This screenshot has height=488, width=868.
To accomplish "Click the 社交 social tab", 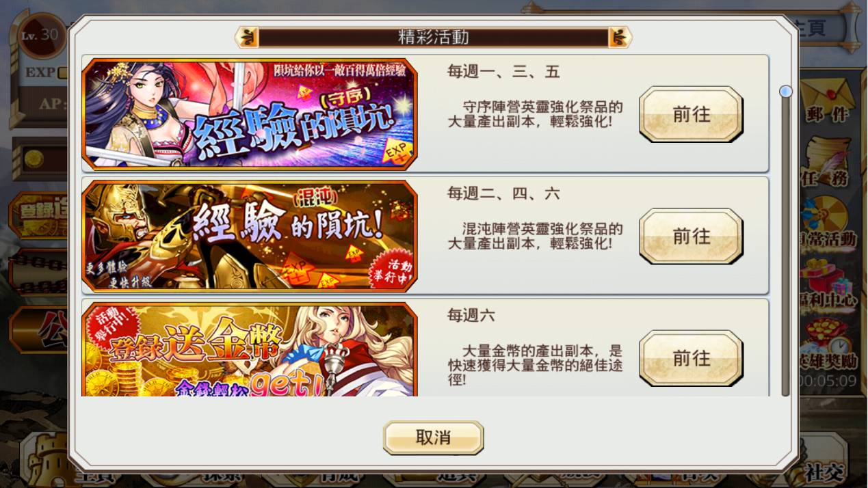I will point(824,472).
